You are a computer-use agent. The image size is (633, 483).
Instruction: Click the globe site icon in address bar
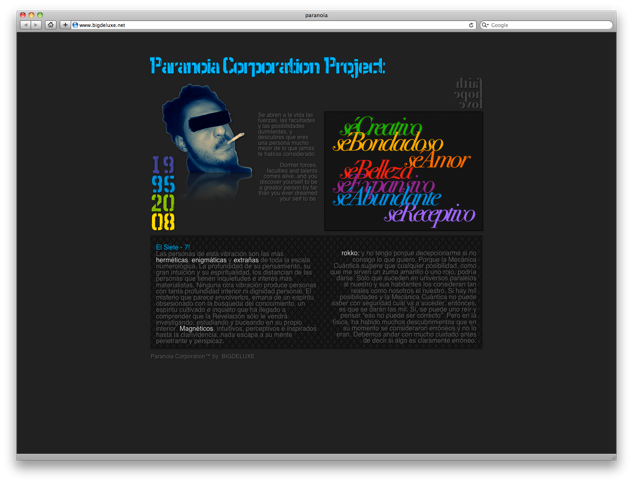click(x=76, y=24)
